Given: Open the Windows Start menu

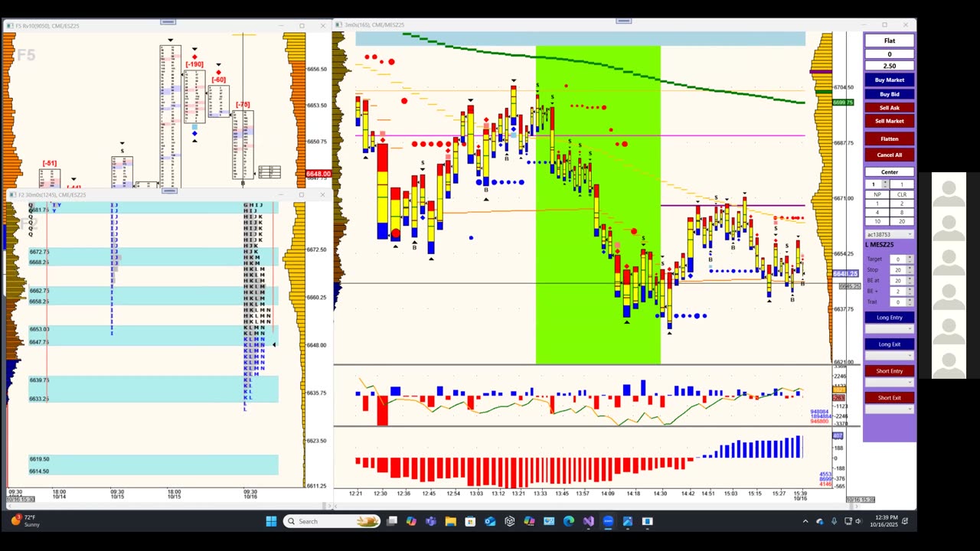Looking at the screenshot, I should 271,521.
